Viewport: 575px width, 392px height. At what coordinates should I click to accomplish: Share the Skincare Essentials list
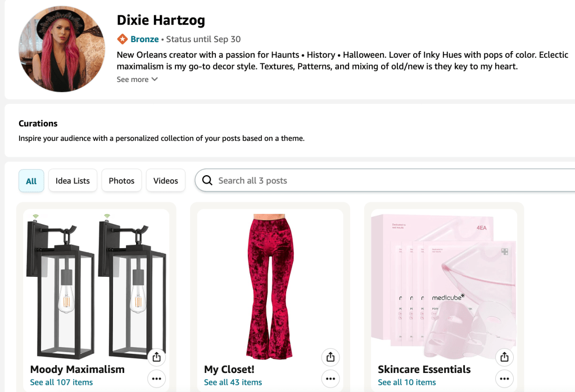tap(504, 357)
